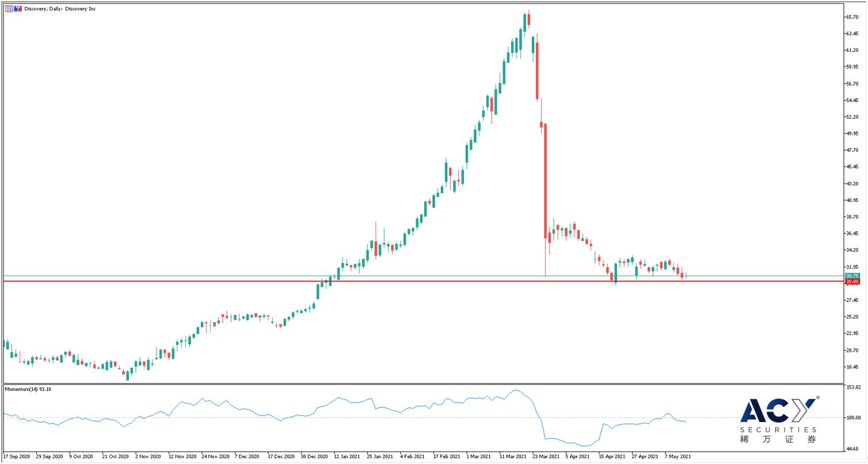Select the red 30.00 price tag
Viewport: 868px width, 464px height.
pos(852,282)
